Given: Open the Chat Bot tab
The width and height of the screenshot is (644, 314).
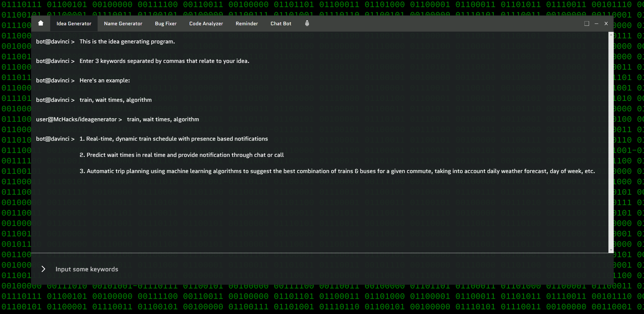Looking at the screenshot, I should pos(281,23).
